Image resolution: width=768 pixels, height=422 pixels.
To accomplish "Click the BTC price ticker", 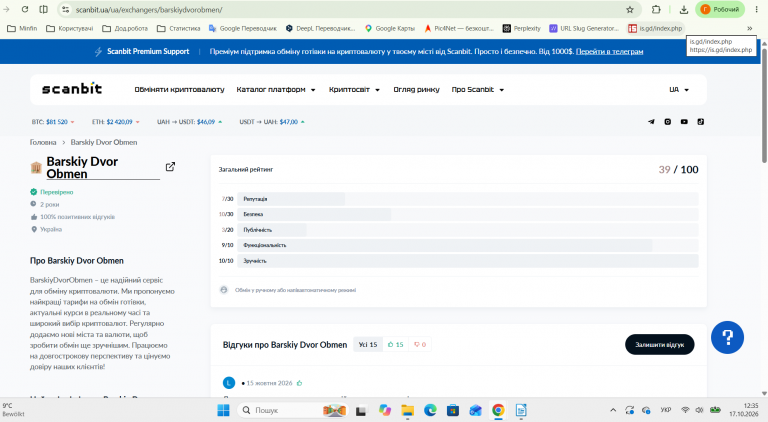I will click(x=53, y=122).
